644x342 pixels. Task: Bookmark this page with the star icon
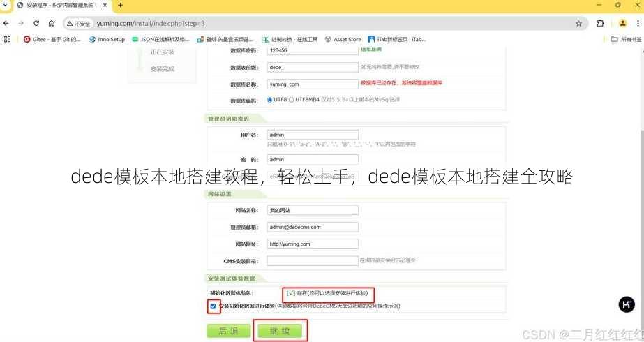tap(578, 24)
